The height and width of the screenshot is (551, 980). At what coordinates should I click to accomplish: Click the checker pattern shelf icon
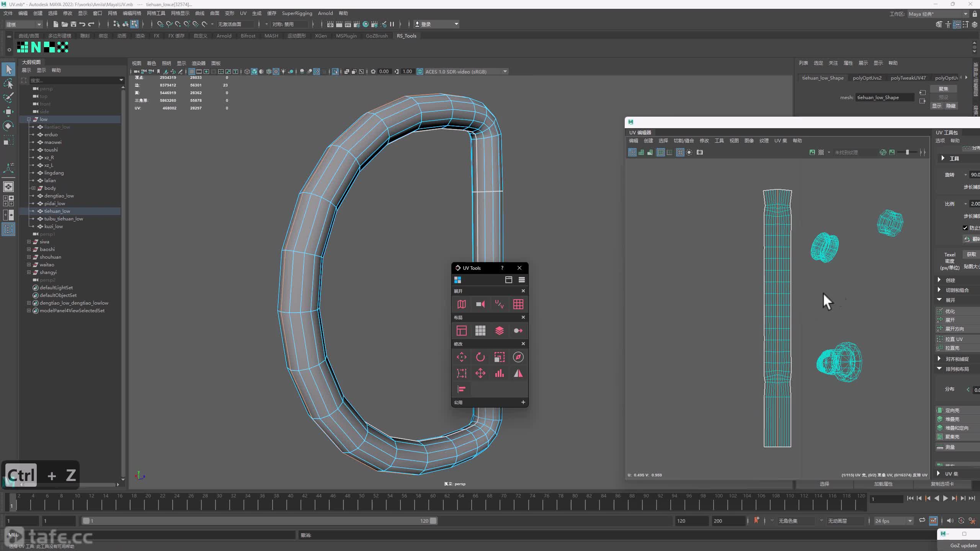pyautogui.click(x=49, y=47)
